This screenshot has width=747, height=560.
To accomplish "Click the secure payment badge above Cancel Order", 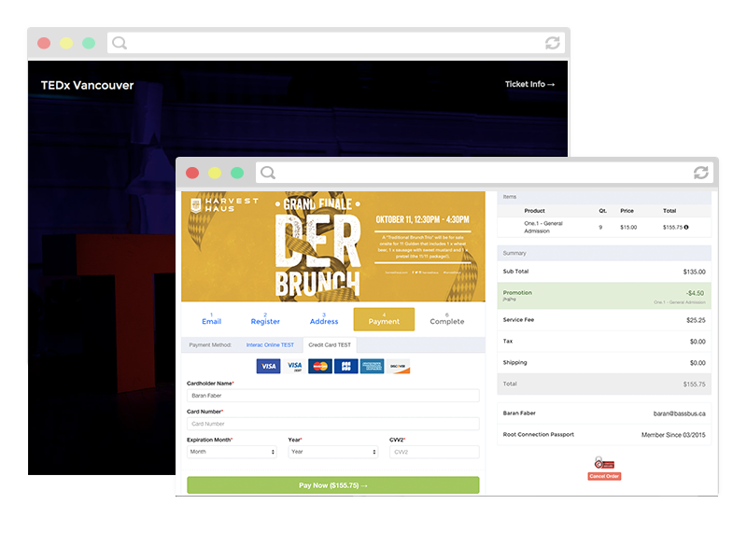I will [x=603, y=462].
